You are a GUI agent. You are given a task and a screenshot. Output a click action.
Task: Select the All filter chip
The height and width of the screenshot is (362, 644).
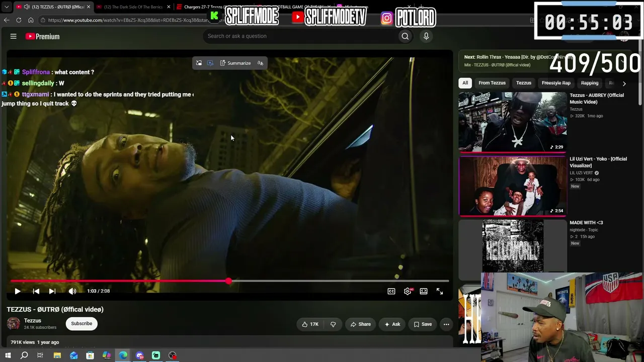(x=465, y=83)
